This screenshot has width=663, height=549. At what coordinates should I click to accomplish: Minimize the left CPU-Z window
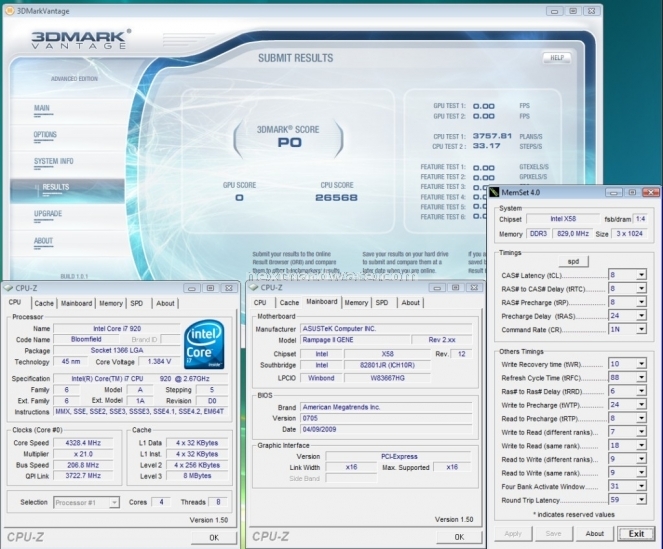pyautogui.click(x=192, y=288)
